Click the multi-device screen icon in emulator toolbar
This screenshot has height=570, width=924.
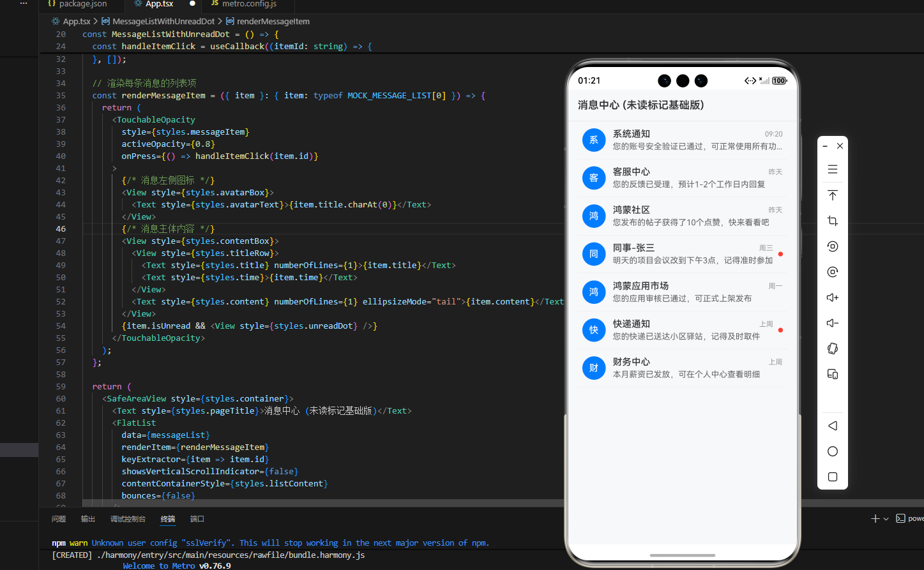pyautogui.click(x=832, y=374)
